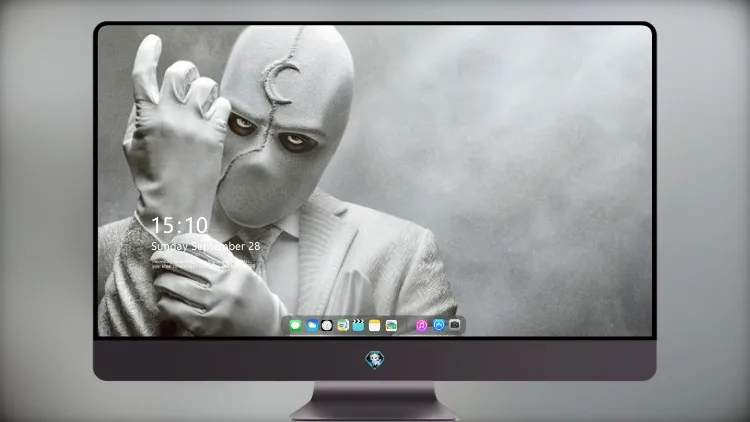Image resolution: width=750 pixels, height=422 pixels.
Task: Launch the Weather app from dock
Action: 312,325
